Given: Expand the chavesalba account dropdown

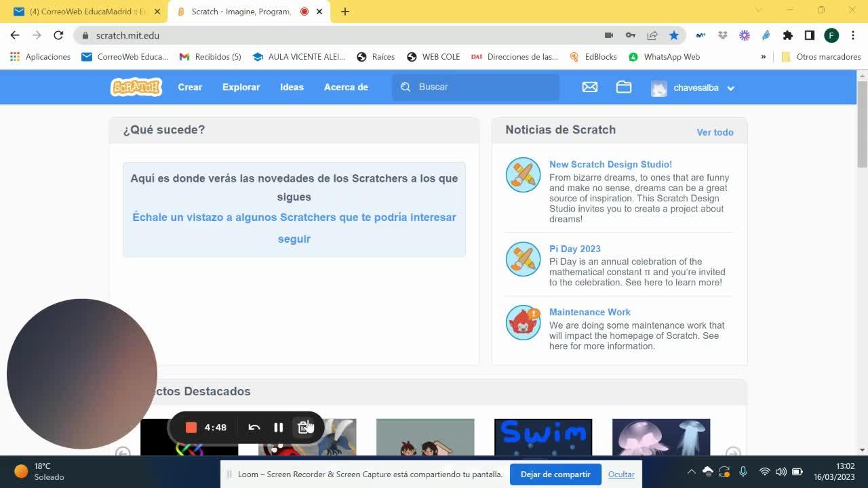Looking at the screenshot, I should point(730,88).
